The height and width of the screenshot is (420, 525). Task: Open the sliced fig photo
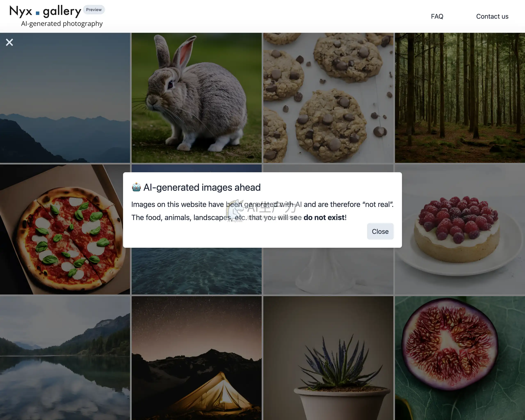pyautogui.click(x=460, y=358)
